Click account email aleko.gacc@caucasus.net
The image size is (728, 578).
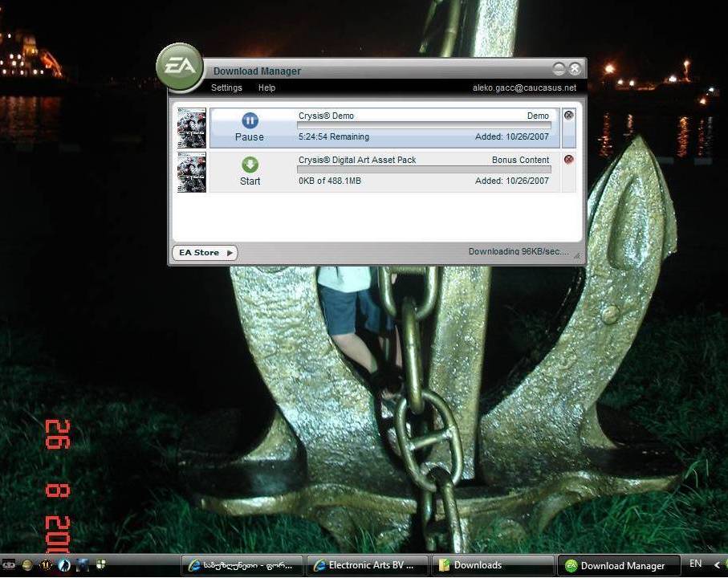click(x=525, y=88)
